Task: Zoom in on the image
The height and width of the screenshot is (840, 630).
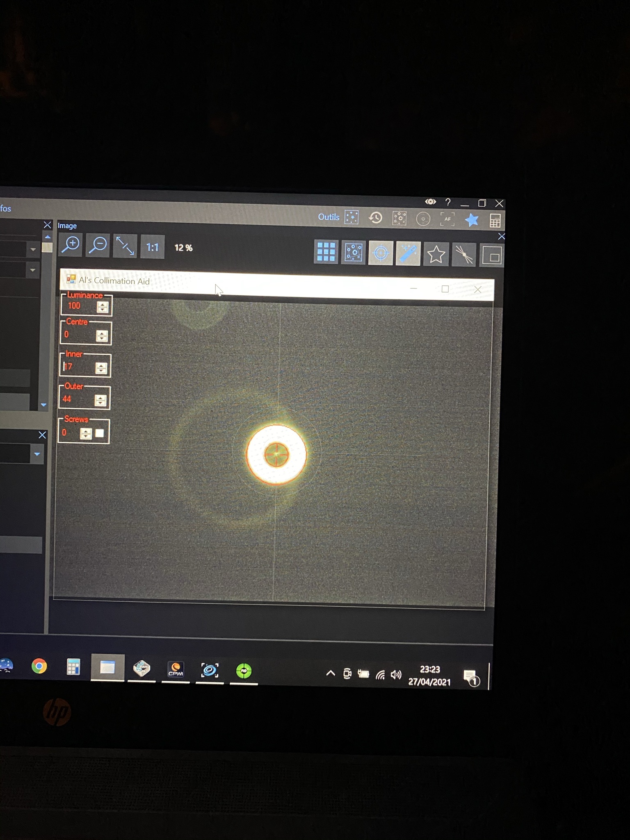Action: [x=71, y=245]
